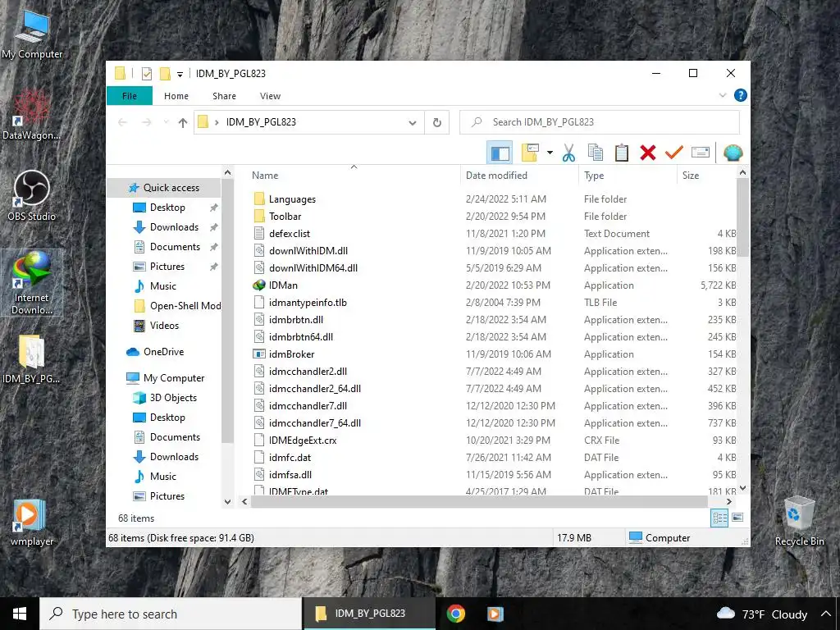Switch to Details view layout button
This screenshot has width=840, height=630.
point(719,518)
